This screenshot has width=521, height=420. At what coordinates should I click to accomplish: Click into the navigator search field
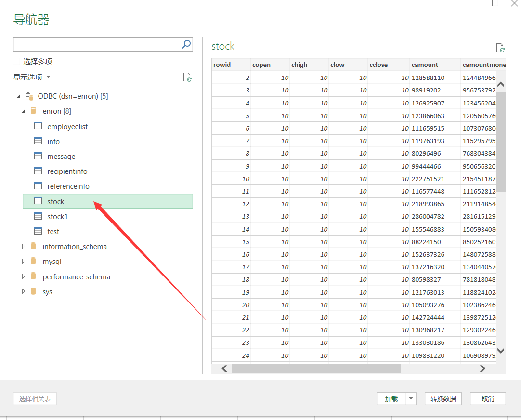pyautogui.click(x=96, y=44)
